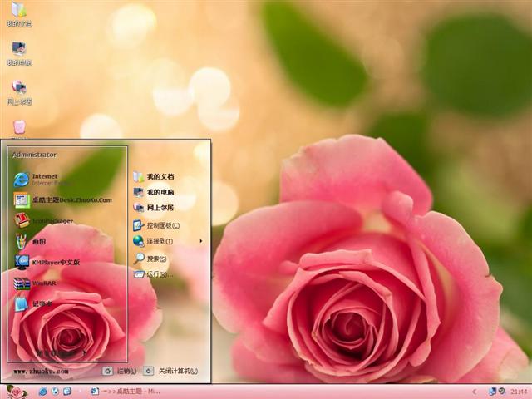Open 搜索(S) Search from Start menu

(150, 259)
